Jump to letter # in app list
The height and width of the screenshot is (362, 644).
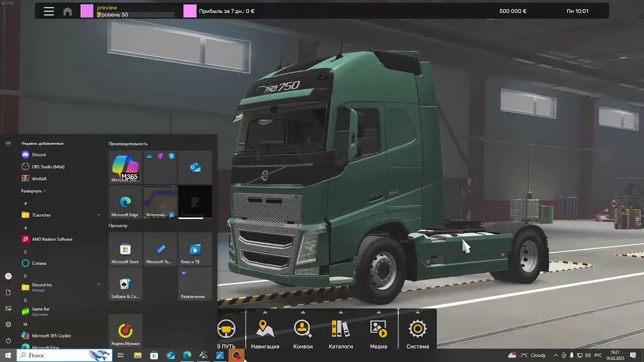coord(26,204)
